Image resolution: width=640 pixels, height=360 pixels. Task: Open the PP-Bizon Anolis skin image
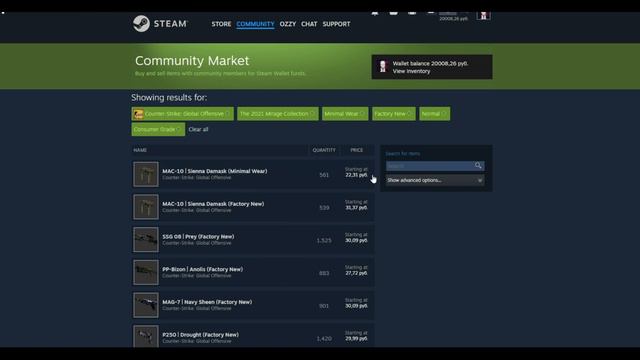(x=146, y=272)
